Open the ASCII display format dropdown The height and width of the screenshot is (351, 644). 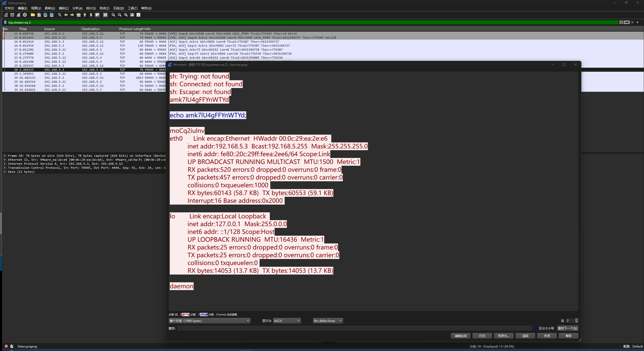(x=287, y=321)
